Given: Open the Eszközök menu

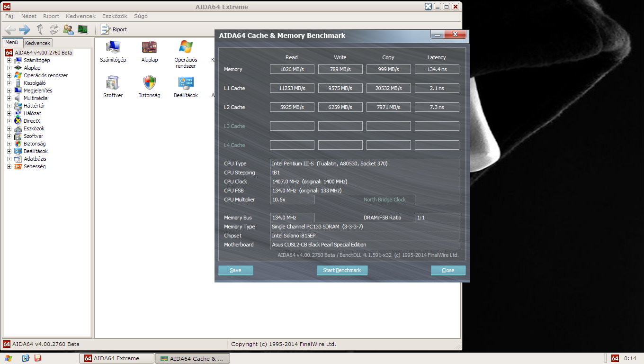Looking at the screenshot, I should (115, 16).
